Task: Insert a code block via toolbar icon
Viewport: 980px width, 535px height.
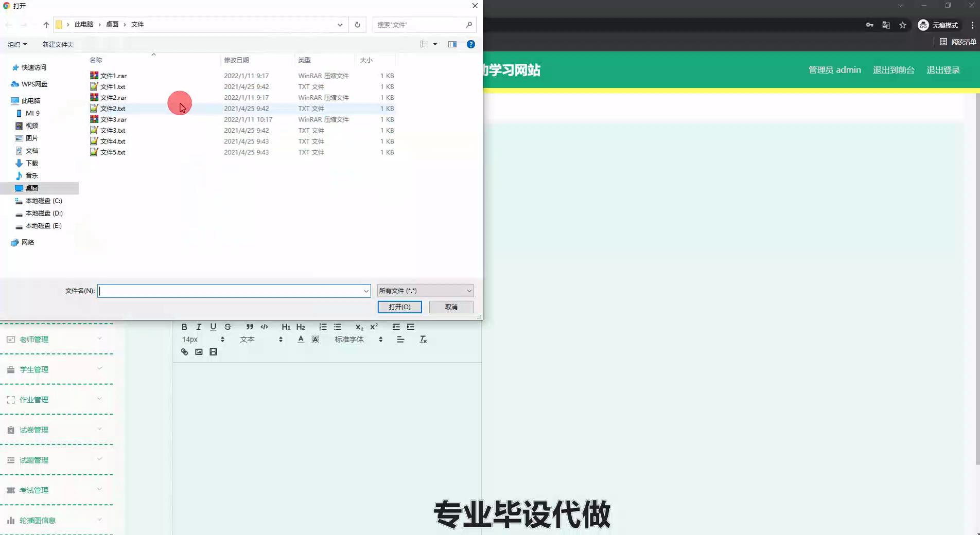Action: point(264,327)
